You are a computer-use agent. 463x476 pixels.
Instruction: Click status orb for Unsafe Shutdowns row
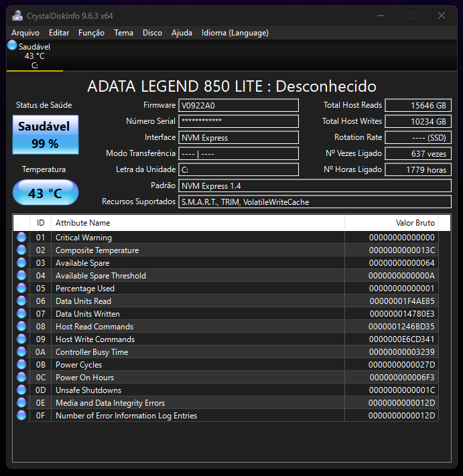pos(21,390)
